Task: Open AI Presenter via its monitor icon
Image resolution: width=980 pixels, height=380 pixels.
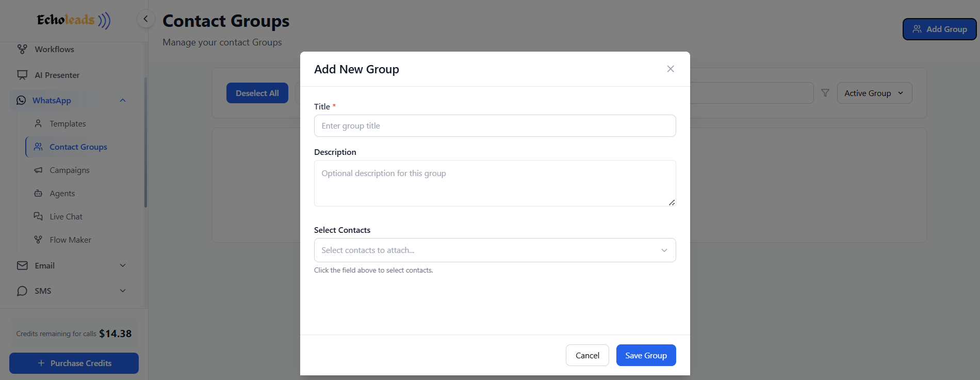Action: [x=22, y=75]
